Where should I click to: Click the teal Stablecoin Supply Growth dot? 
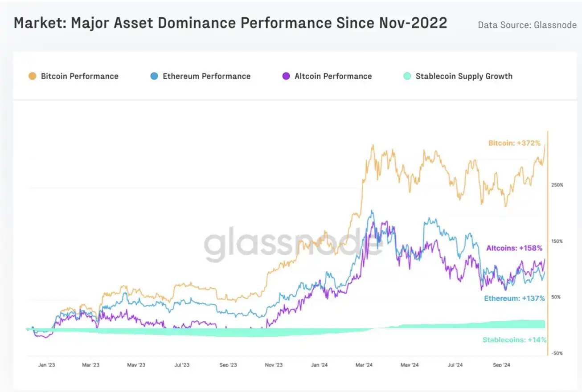(x=407, y=76)
